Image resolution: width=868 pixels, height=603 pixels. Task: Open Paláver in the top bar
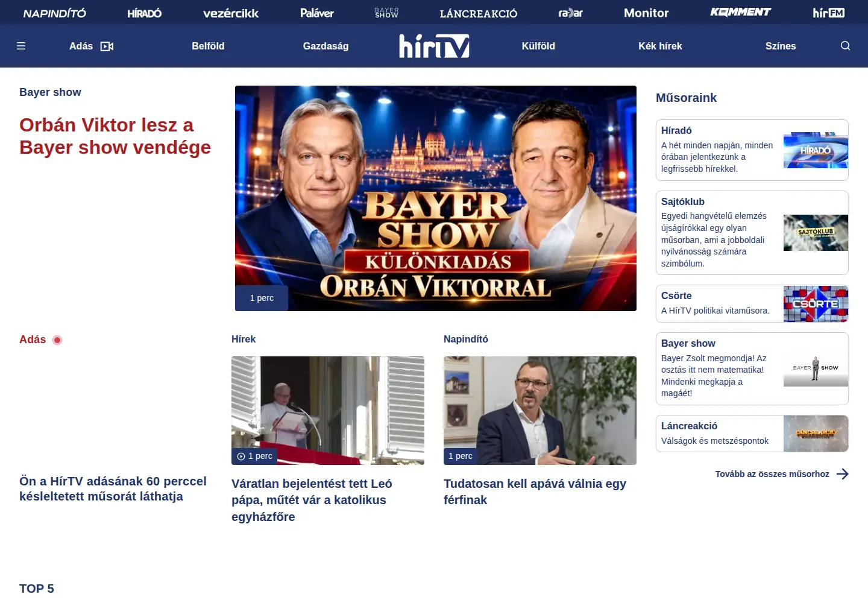coord(317,13)
